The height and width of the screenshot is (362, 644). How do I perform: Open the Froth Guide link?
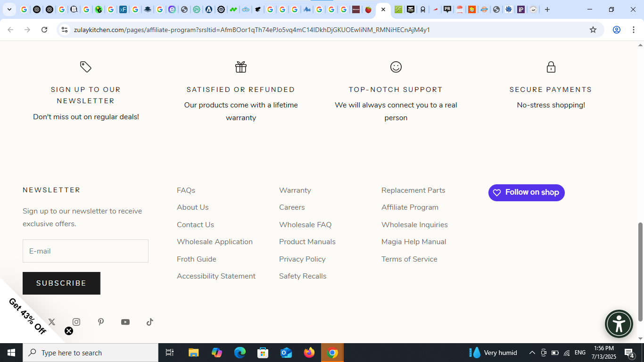pos(197,259)
